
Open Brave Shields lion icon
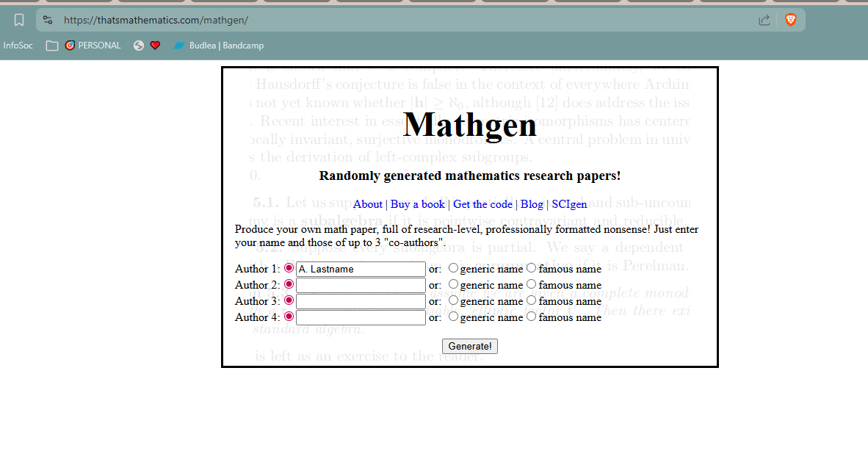(790, 20)
